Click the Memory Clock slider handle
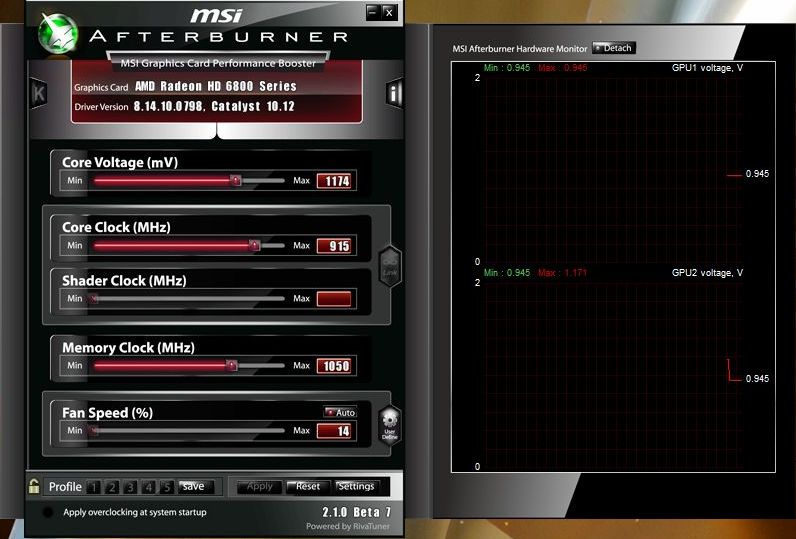Image resolution: width=796 pixels, height=539 pixels. pos(231,365)
